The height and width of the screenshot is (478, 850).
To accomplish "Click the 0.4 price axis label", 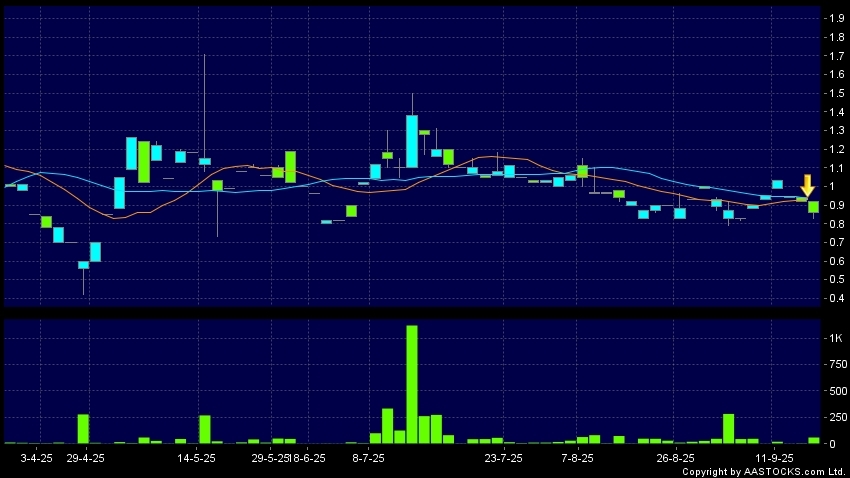I will point(837,298).
